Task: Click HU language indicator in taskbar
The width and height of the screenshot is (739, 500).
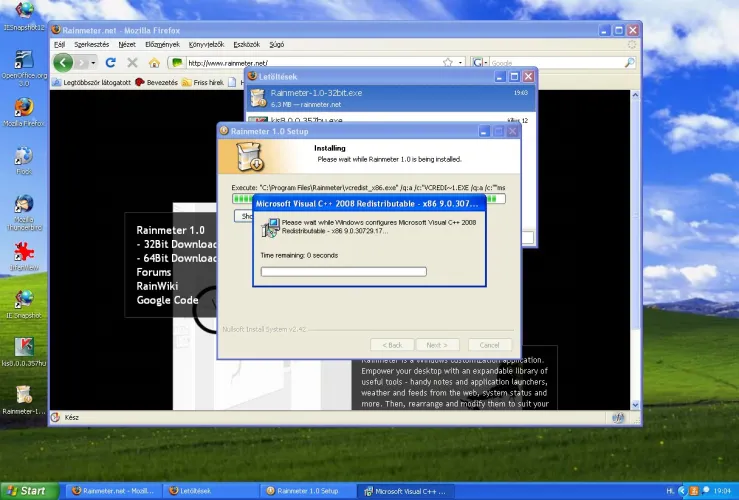Action: coord(670,491)
